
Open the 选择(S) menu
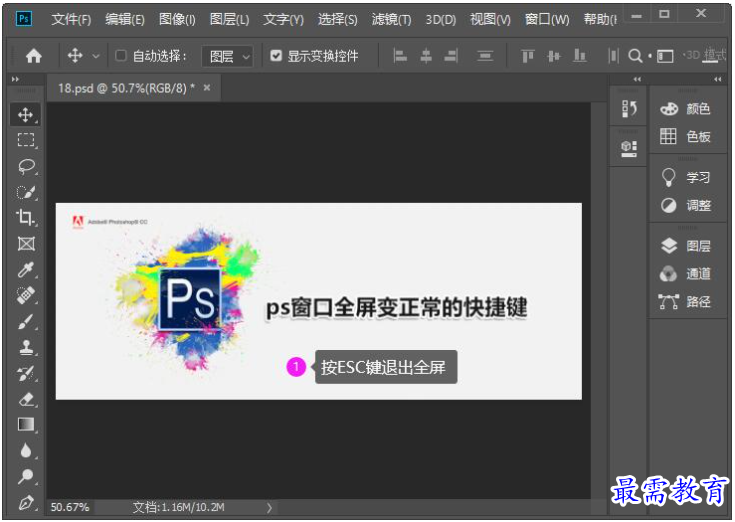click(x=338, y=20)
